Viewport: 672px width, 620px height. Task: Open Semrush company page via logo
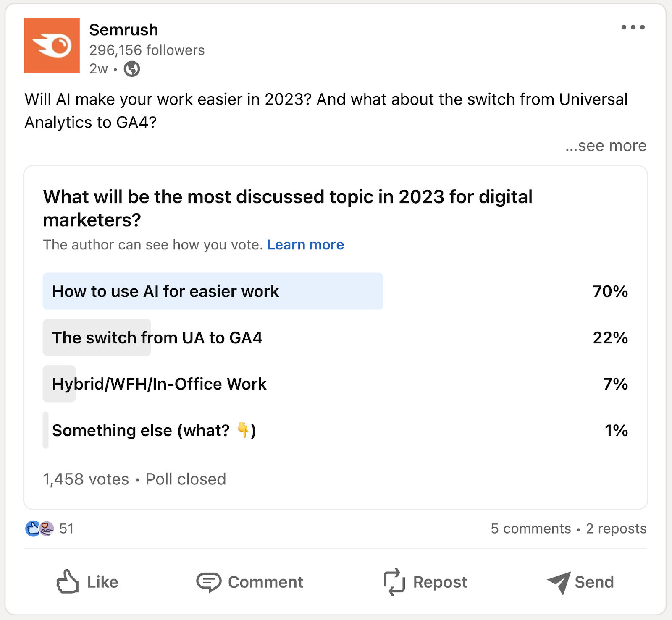click(51, 45)
